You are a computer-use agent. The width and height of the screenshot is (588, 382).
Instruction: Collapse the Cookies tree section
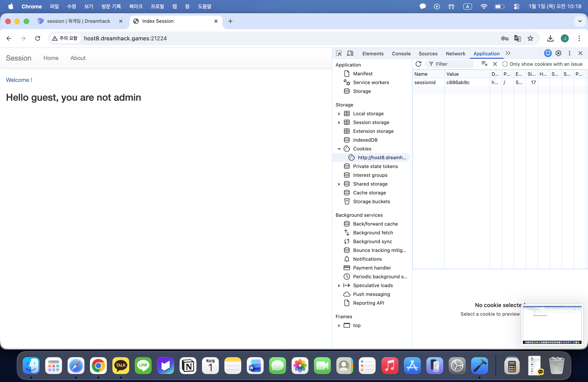(339, 149)
